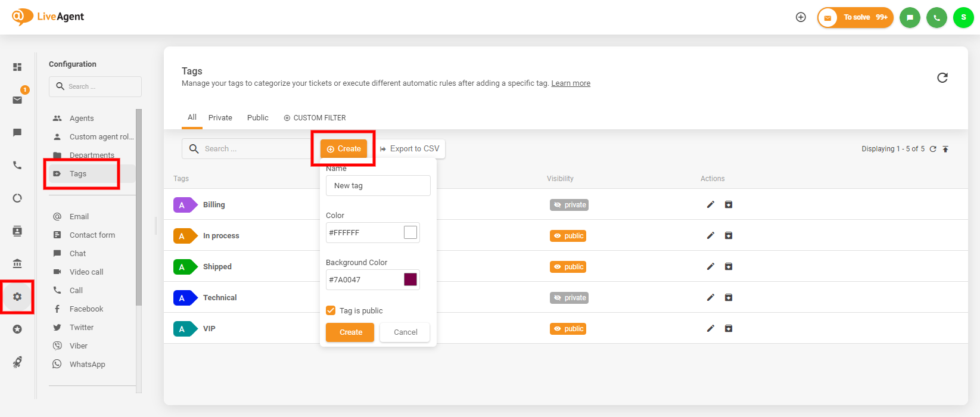The width and height of the screenshot is (980, 417).
Task: Open the user avatar menu
Action: [x=963, y=17]
